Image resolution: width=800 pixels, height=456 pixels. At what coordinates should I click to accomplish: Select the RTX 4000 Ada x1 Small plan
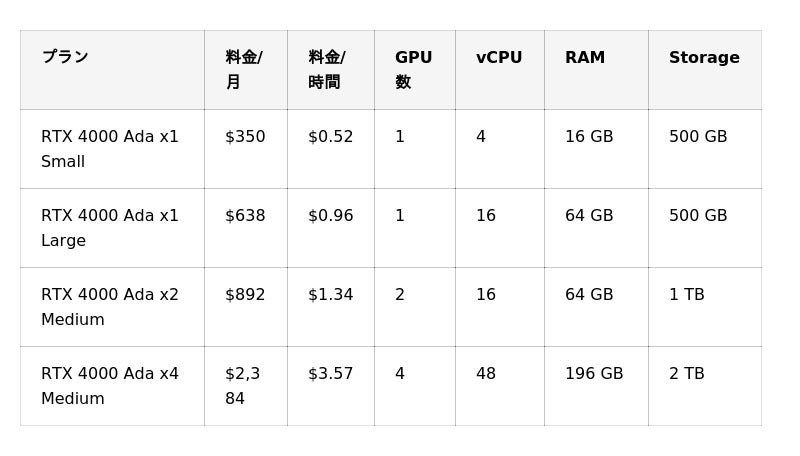[x=110, y=149]
